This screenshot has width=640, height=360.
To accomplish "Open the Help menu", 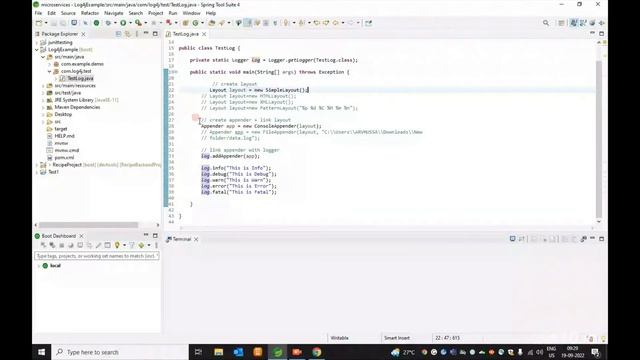I will pos(211,13).
